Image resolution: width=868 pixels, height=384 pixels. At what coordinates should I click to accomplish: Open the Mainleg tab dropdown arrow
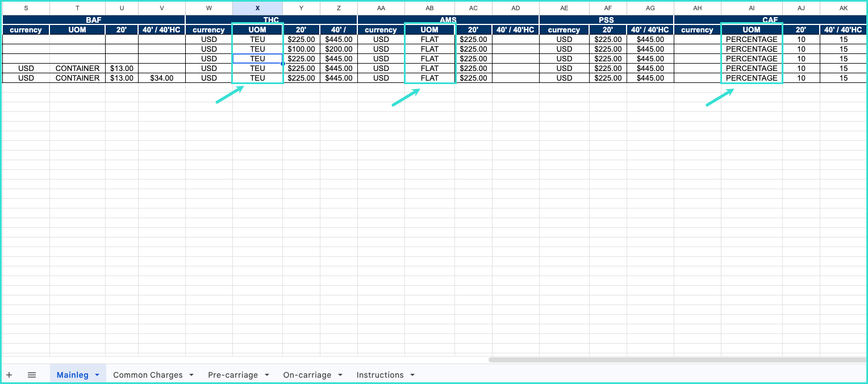tap(97, 375)
